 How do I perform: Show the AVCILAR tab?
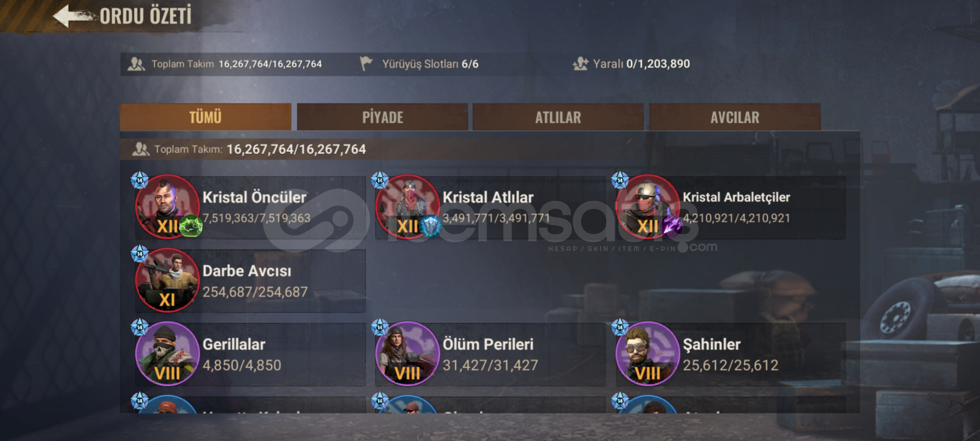pos(735,117)
